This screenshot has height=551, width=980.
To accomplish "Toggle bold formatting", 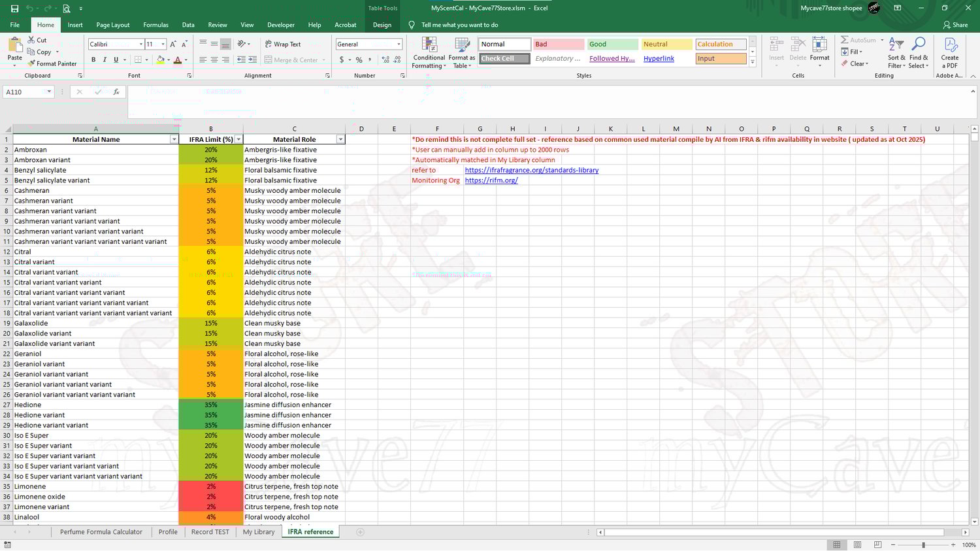I will coord(93,59).
